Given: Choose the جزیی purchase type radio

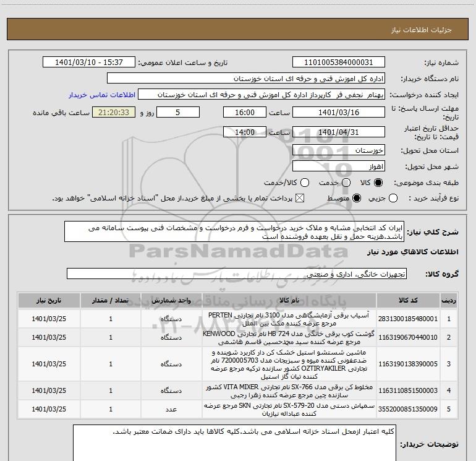Looking at the screenshot, I should (x=393, y=199).
